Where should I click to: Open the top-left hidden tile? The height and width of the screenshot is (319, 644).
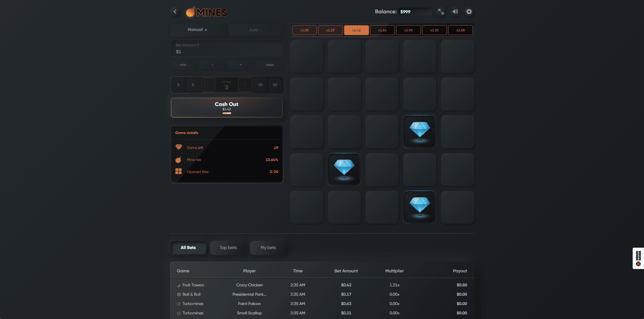[x=306, y=56]
